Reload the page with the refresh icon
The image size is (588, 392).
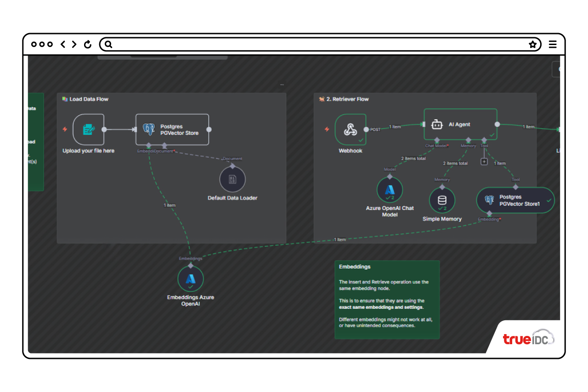pyautogui.click(x=88, y=45)
